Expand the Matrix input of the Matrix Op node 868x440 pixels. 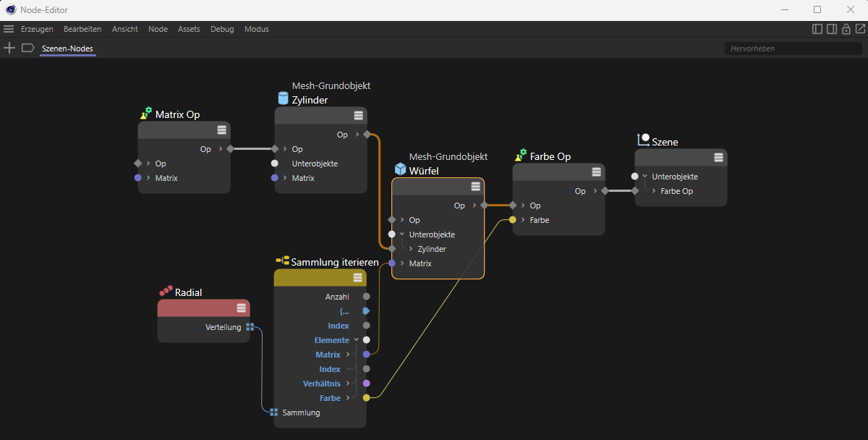coord(148,178)
